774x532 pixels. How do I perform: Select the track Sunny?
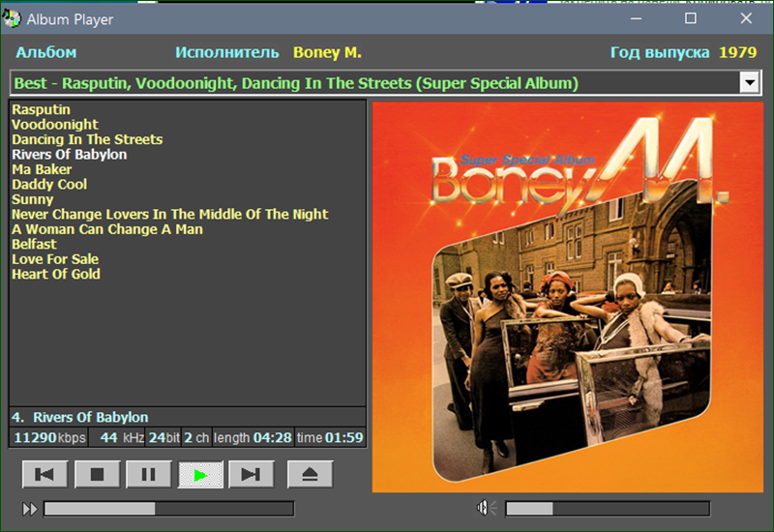coord(33,199)
